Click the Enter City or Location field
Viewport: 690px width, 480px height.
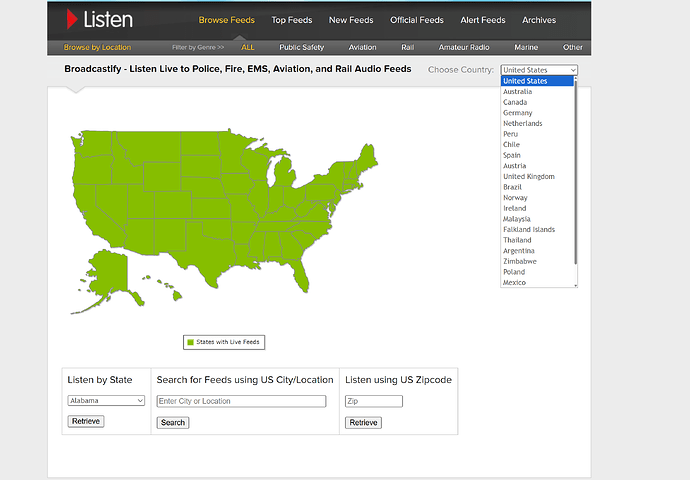[241, 401]
